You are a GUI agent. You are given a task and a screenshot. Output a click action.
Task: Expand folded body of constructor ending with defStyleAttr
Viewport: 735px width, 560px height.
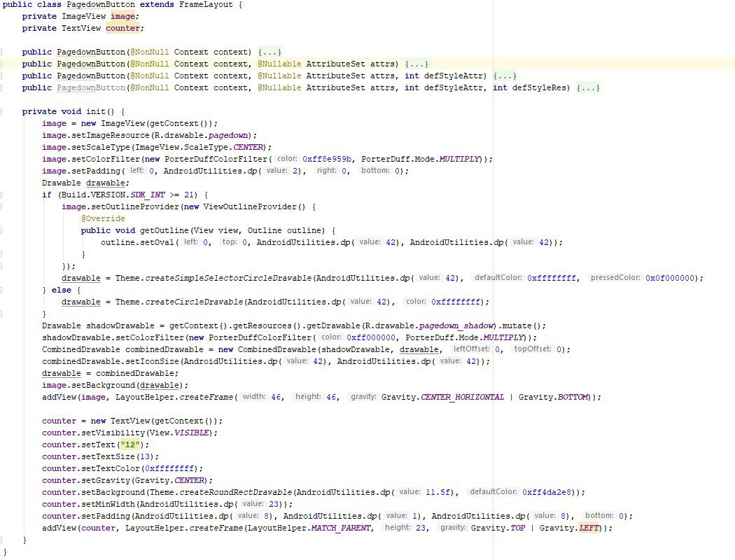click(x=505, y=76)
